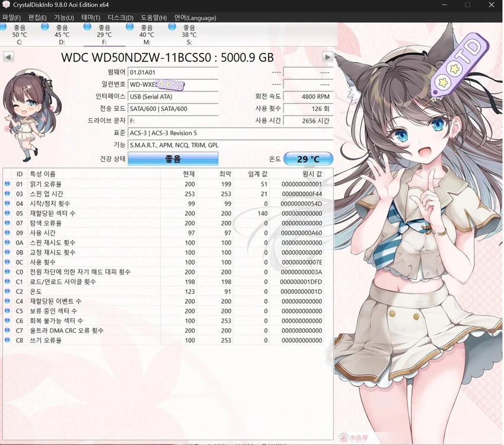Click the 드라이브 문자 field F:
This screenshot has width=504, height=445.
click(x=173, y=121)
